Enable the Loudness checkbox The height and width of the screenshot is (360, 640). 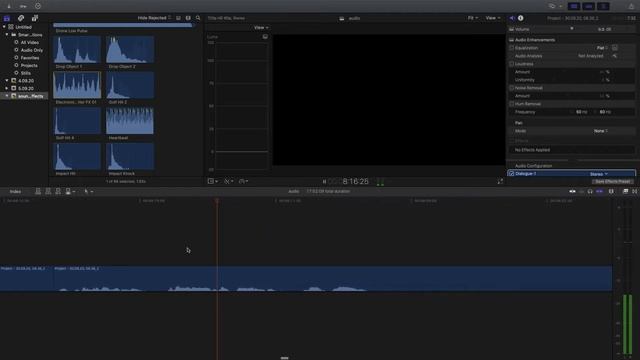pos(511,64)
